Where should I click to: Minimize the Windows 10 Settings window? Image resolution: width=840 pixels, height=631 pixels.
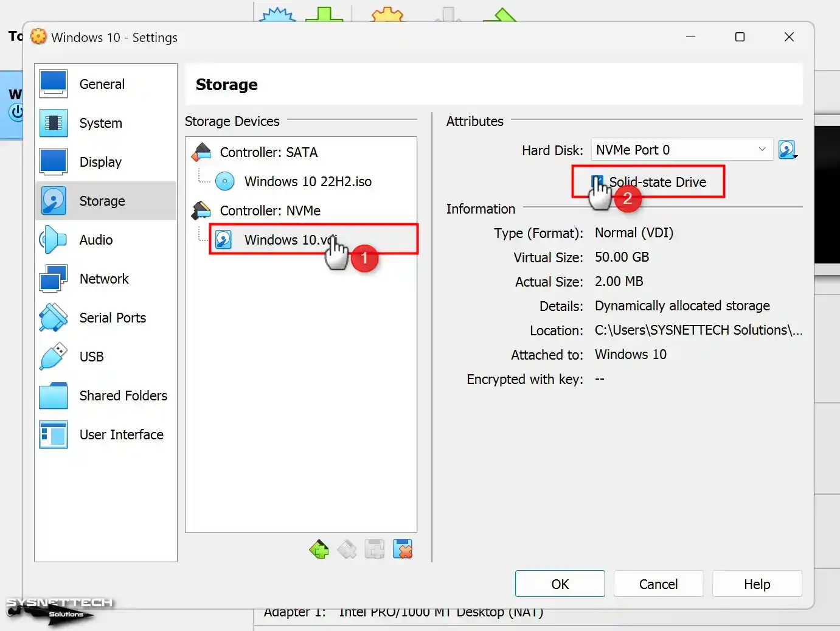tap(690, 37)
